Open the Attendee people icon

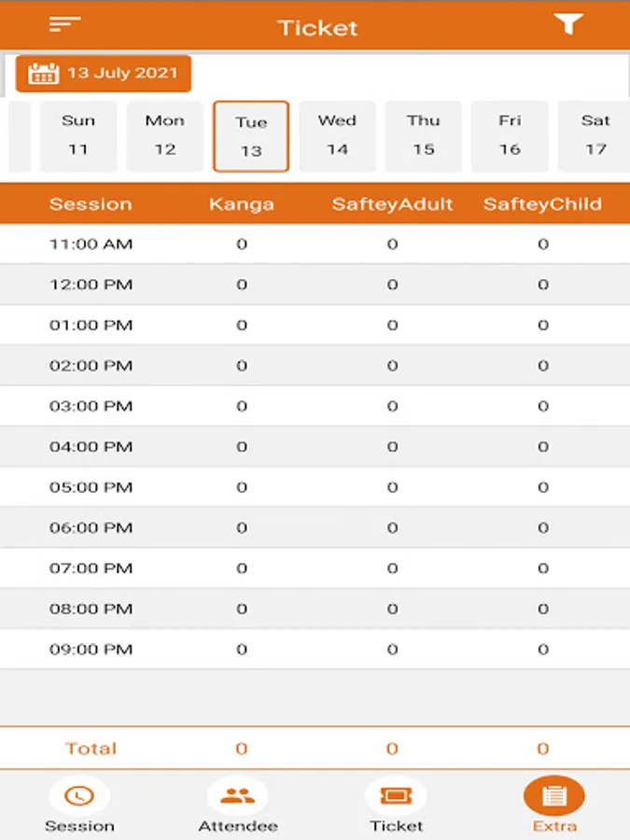[x=237, y=795]
